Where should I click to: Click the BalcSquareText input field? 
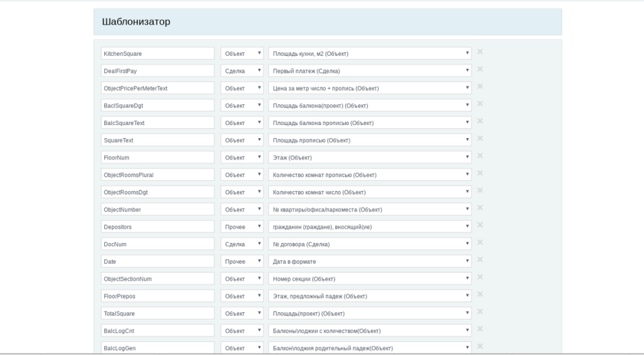[x=158, y=123]
